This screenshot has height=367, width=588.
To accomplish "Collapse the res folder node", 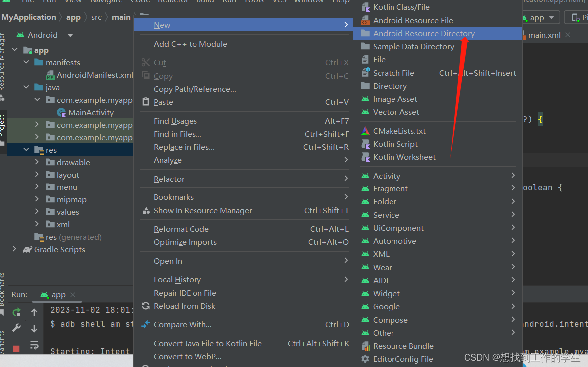I will click(x=26, y=149).
